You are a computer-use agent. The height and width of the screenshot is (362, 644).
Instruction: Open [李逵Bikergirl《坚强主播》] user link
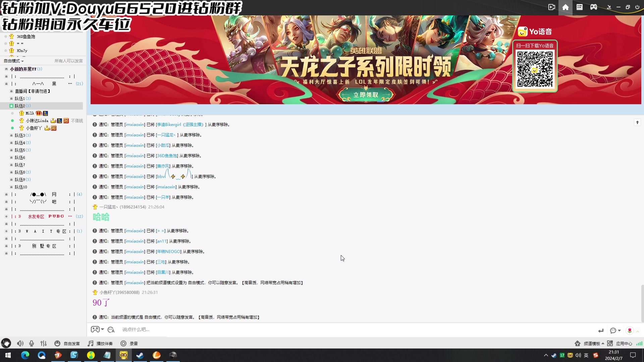[x=180, y=125]
